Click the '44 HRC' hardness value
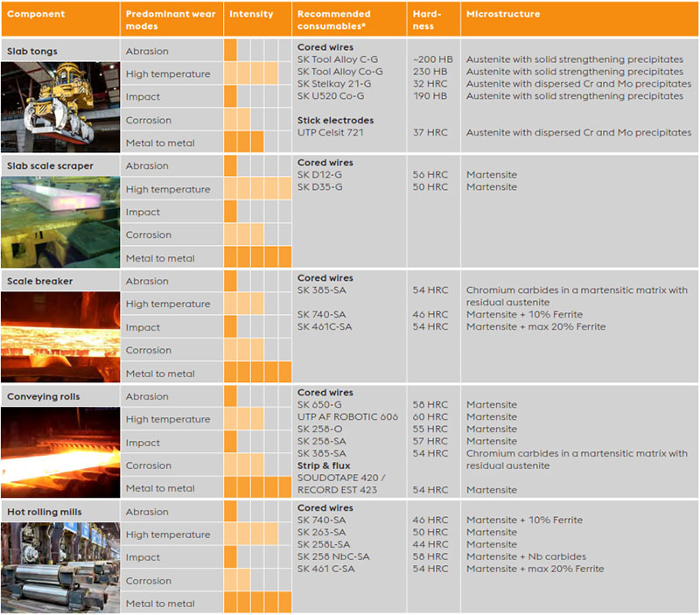This screenshot has width=700, height=615. (x=430, y=544)
